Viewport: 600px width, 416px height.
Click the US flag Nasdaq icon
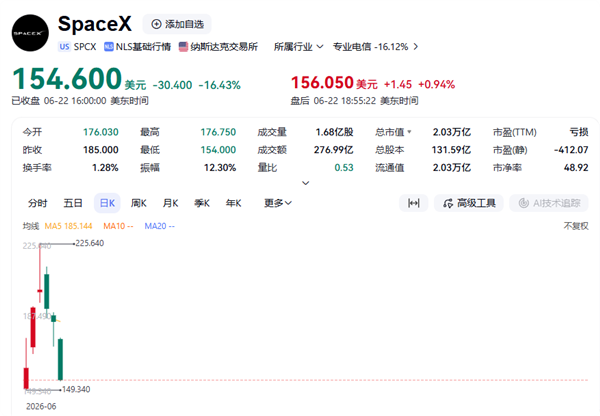pyautogui.click(x=183, y=47)
